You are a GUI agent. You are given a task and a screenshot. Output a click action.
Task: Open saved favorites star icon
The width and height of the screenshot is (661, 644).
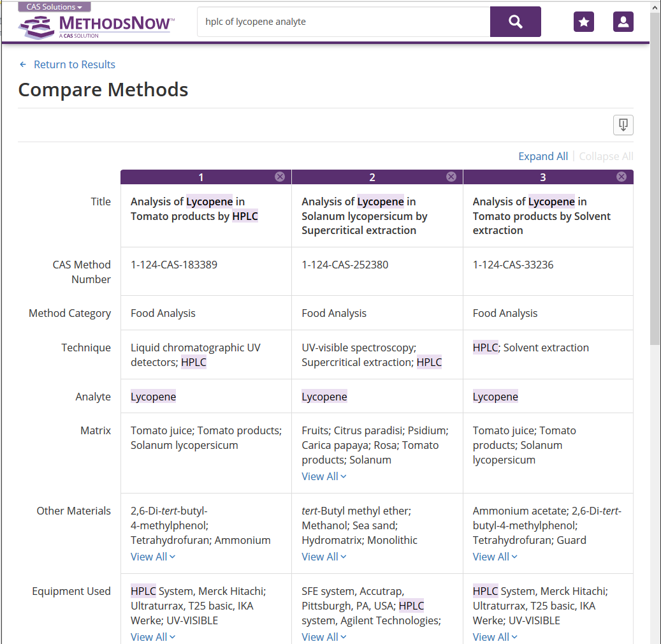coord(583,22)
